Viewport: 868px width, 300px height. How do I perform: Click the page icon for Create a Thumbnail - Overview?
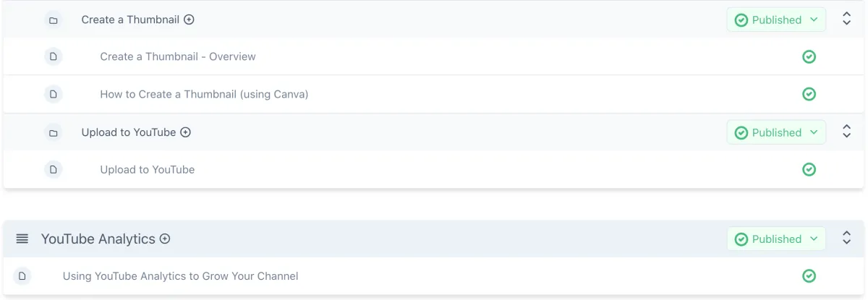[x=53, y=56]
